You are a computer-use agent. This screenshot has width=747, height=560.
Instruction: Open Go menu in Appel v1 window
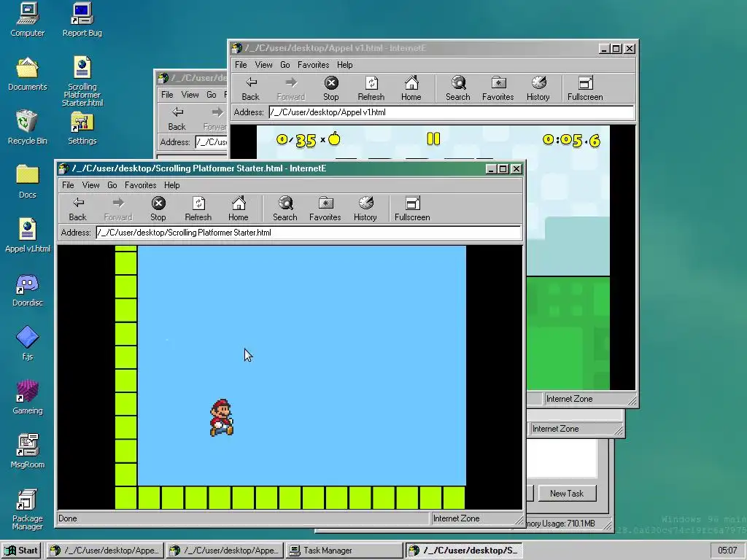(285, 65)
